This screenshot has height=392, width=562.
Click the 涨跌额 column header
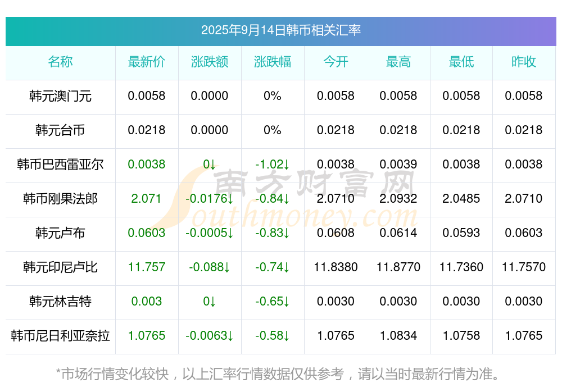point(210,62)
